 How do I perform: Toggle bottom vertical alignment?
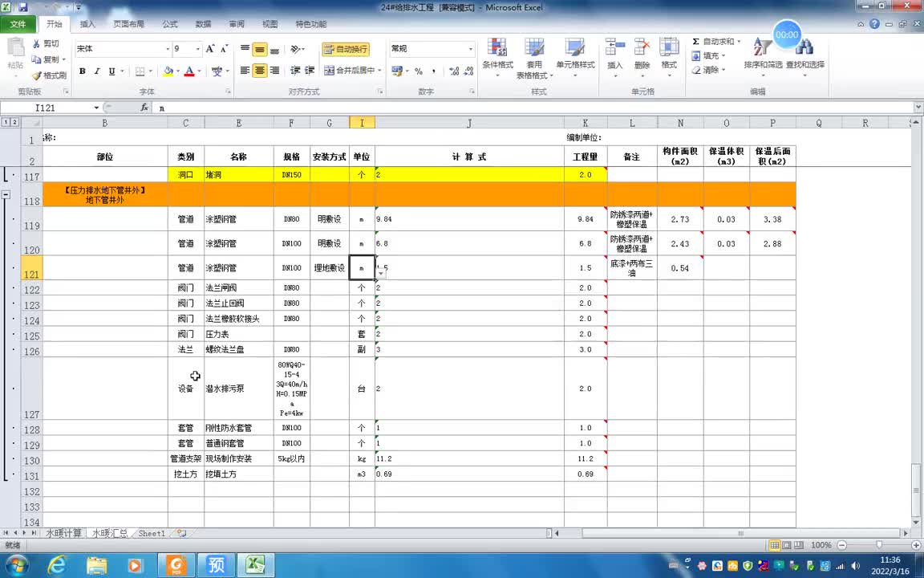coord(274,49)
